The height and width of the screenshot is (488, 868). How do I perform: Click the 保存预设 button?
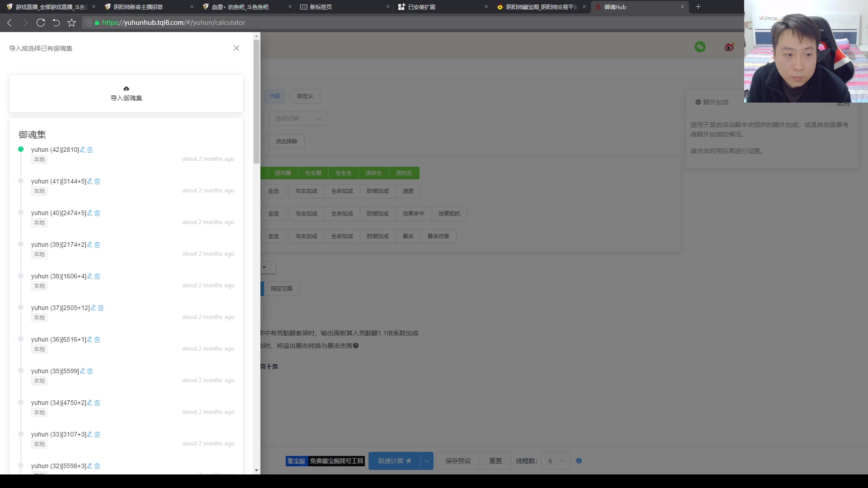[458, 461]
